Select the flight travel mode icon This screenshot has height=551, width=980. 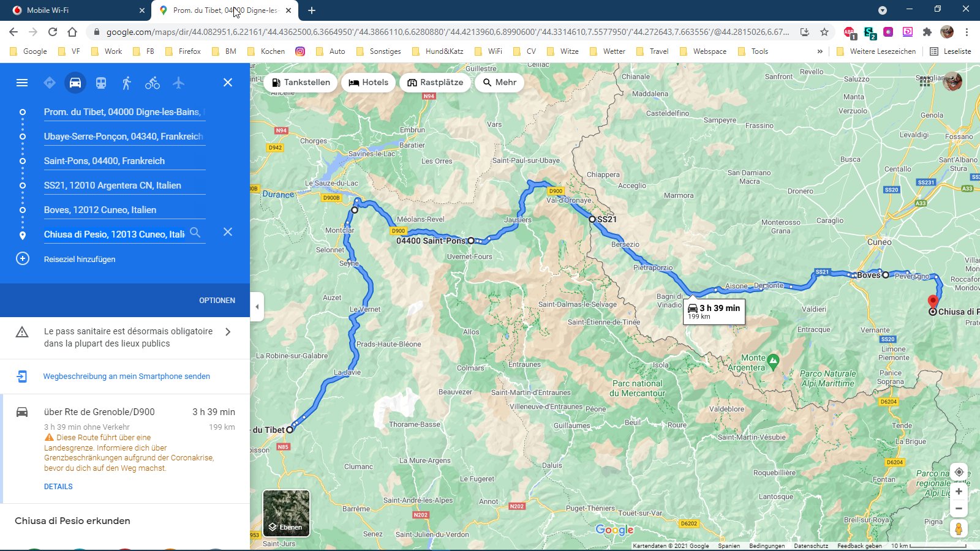178,83
